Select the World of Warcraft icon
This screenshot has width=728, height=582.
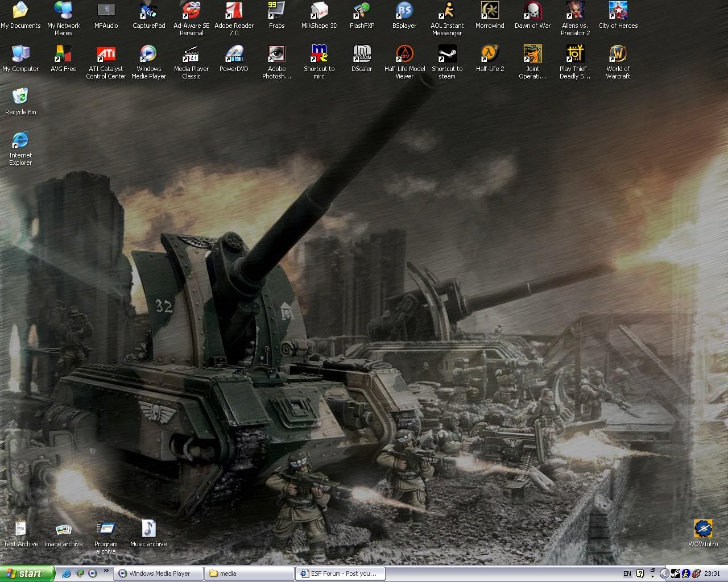click(x=618, y=62)
